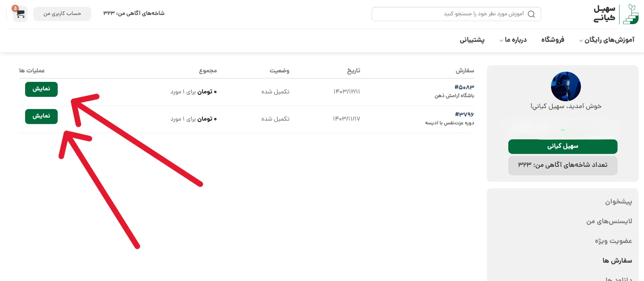This screenshot has width=644, height=281.
Task: Expand the آموزش‌های رایگان menu chevron
Action: coord(581,41)
